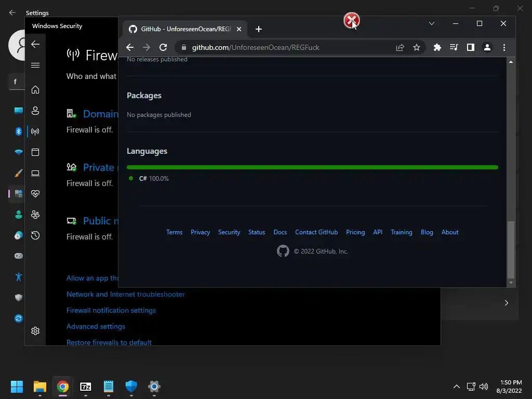Viewport: 532px width, 399px height.
Task: Open Windows Start menu
Action: pyautogui.click(x=17, y=387)
